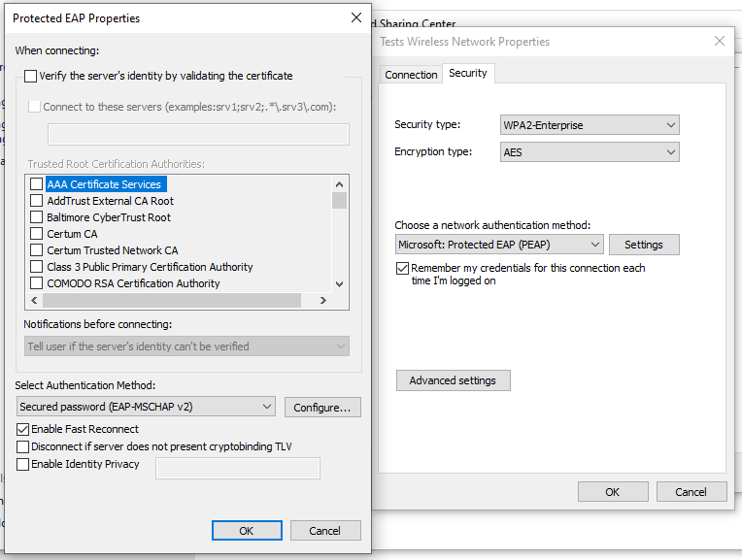Expand the Encryption type AES dropdown
Viewport: 742px width, 560px height.
click(590, 152)
